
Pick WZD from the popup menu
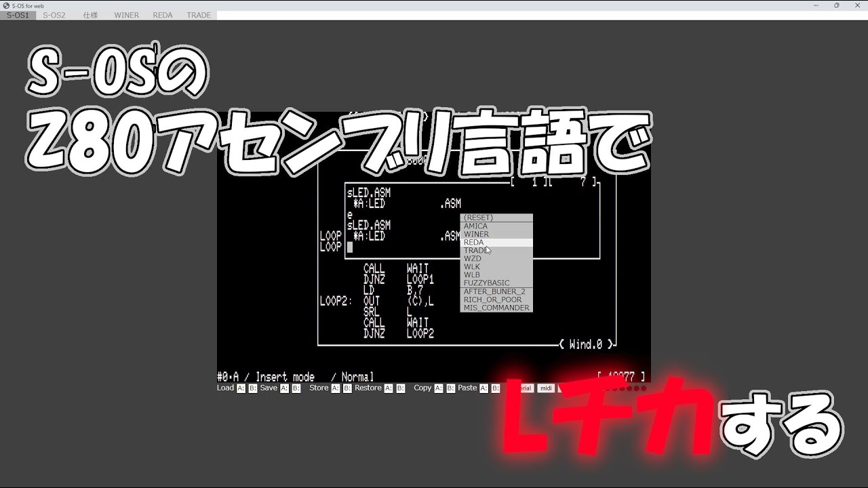click(x=496, y=258)
